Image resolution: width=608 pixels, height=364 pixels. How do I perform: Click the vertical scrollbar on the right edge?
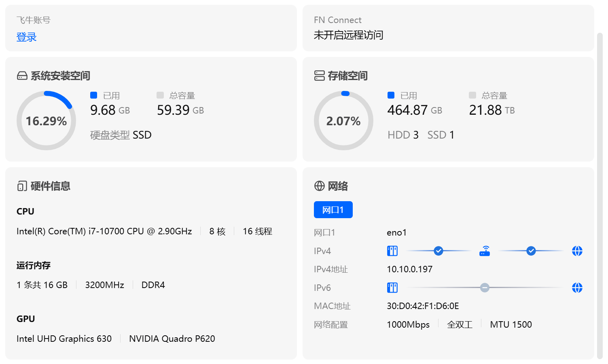[x=600, y=194]
